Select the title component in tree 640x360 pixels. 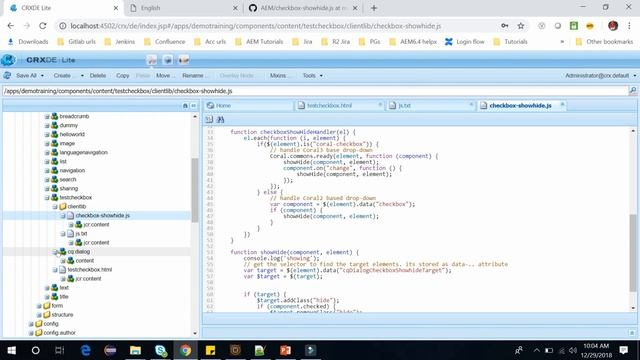click(x=64, y=297)
